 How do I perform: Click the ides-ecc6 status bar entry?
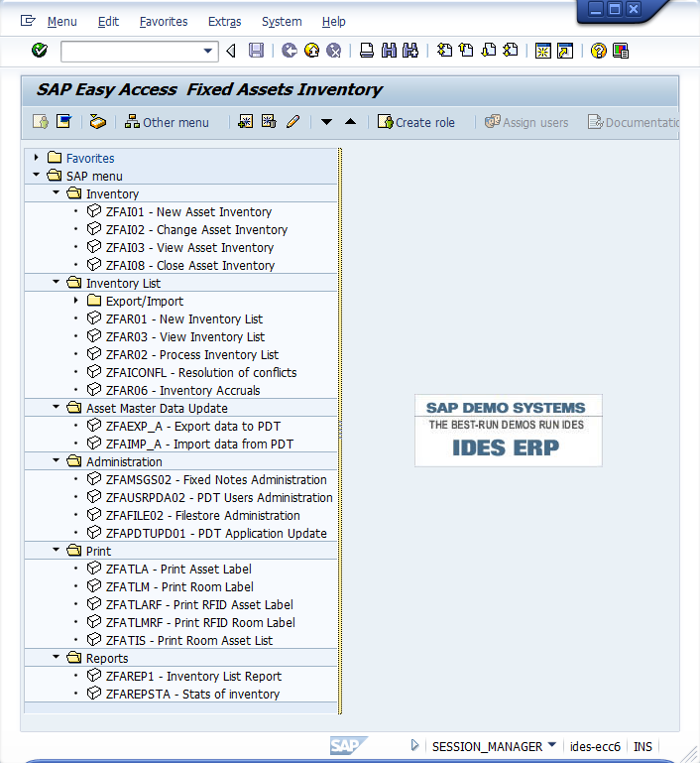click(x=595, y=746)
